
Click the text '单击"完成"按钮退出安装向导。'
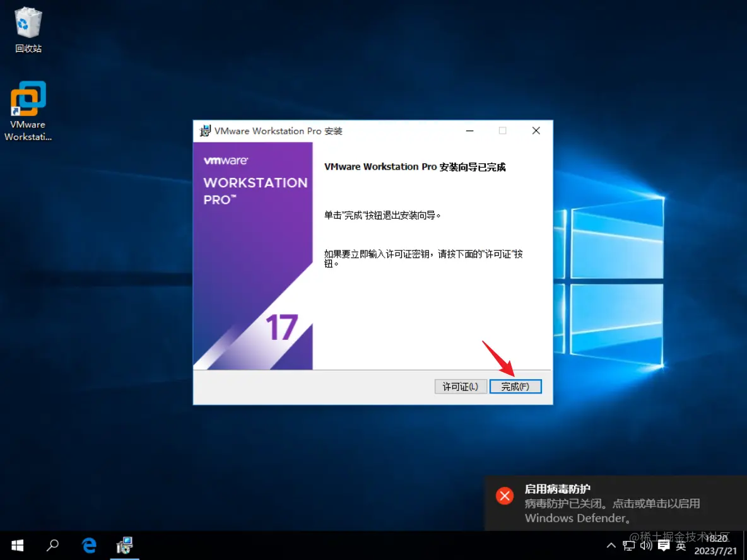(382, 215)
